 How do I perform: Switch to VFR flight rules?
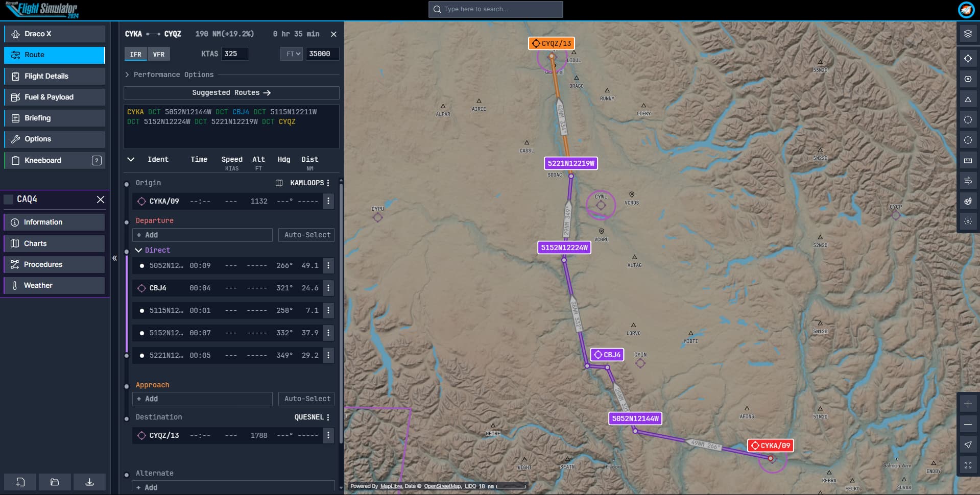(159, 54)
